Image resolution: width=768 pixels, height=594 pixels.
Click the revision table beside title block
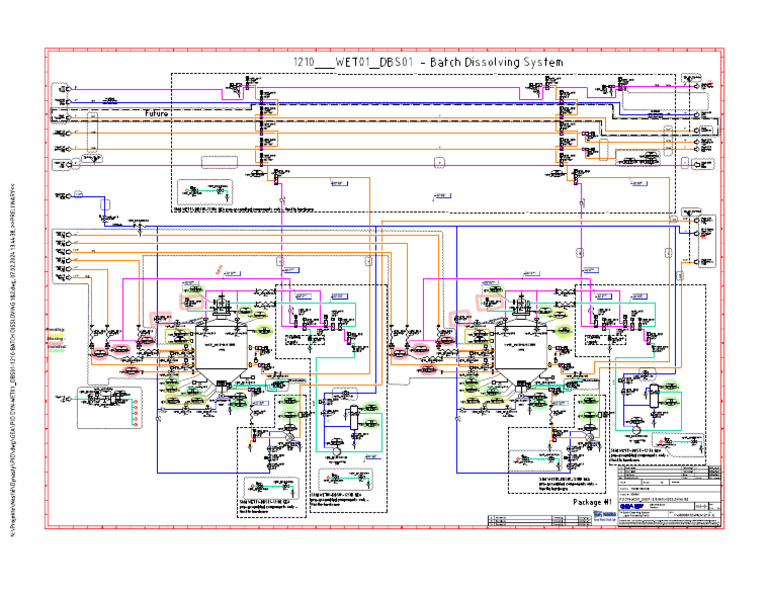(x=540, y=521)
